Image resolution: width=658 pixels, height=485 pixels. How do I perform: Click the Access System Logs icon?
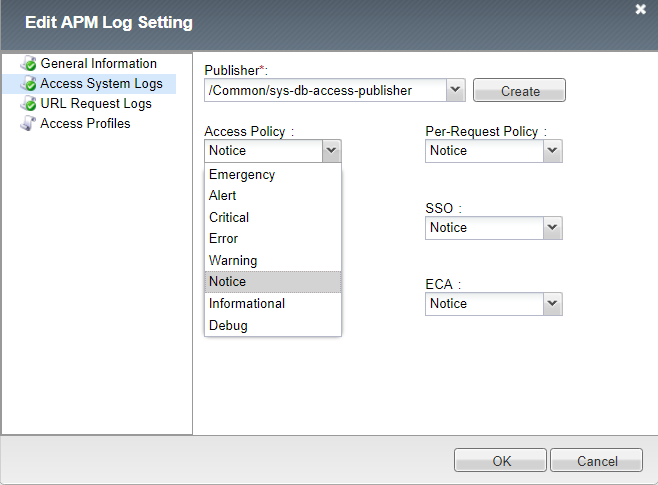[28, 84]
